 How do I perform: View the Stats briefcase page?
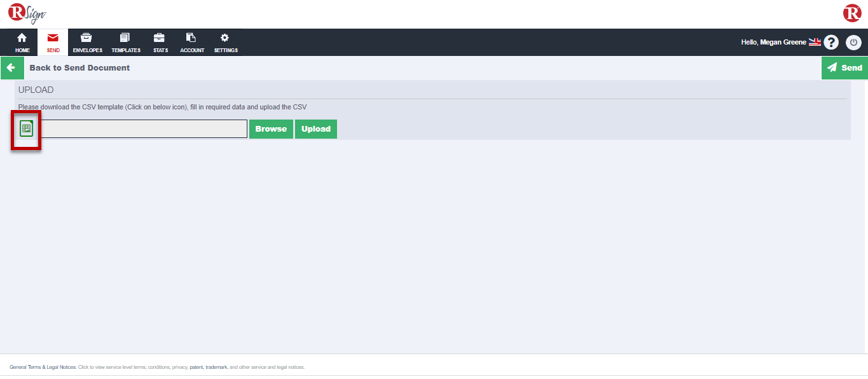[x=160, y=43]
